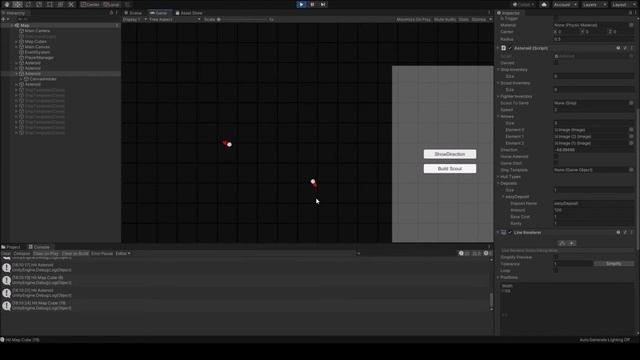Click the Step frame button
The width and height of the screenshot is (640, 360).
pos(323,4)
